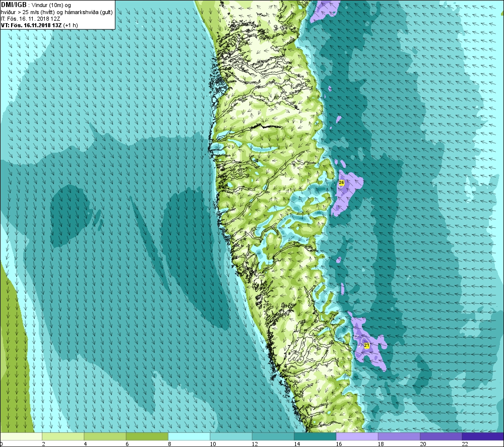Select the 0–2 m/s pale legend swatch
The width and height of the screenshot is (504, 447).
[21, 436]
